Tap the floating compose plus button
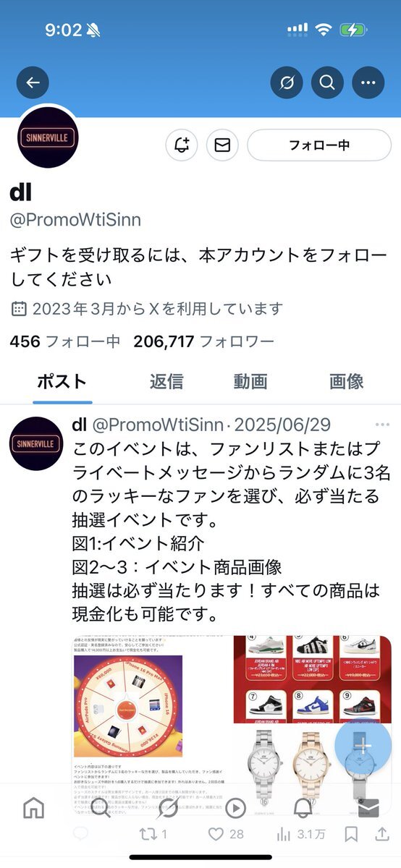 pyautogui.click(x=363, y=745)
